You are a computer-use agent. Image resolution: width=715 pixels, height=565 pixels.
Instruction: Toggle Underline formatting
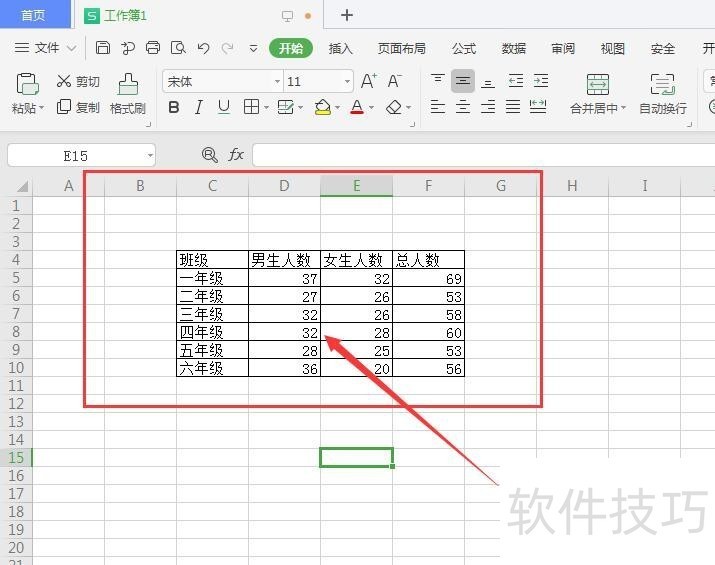[223, 108]
